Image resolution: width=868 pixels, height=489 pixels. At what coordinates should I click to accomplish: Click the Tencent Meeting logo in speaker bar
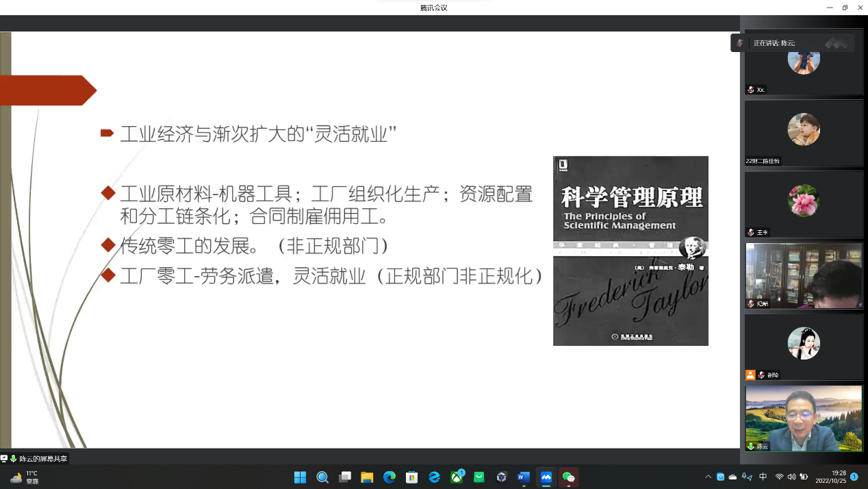click(x=836, y=43)
